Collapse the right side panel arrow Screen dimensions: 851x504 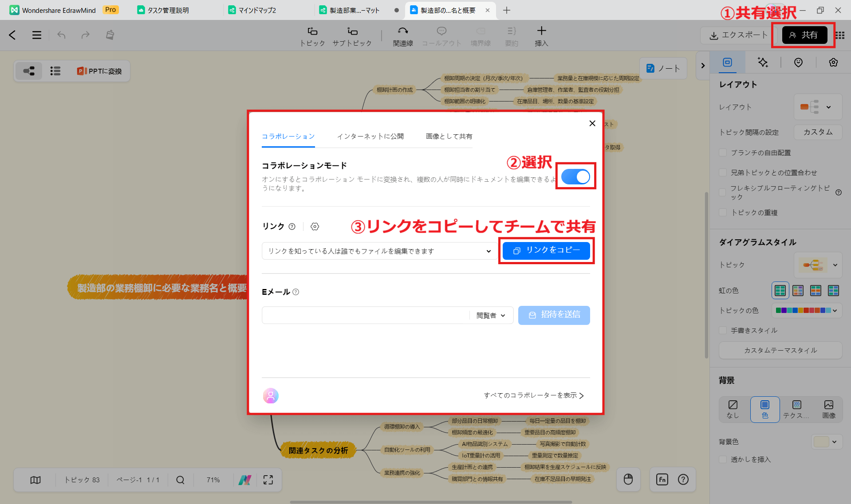pyautogui.click(x=703, y=66)
